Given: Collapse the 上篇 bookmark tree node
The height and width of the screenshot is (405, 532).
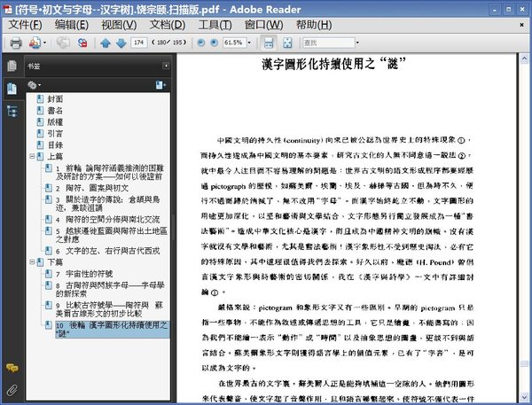Looking at the screenshot, I should pos(32,156).
